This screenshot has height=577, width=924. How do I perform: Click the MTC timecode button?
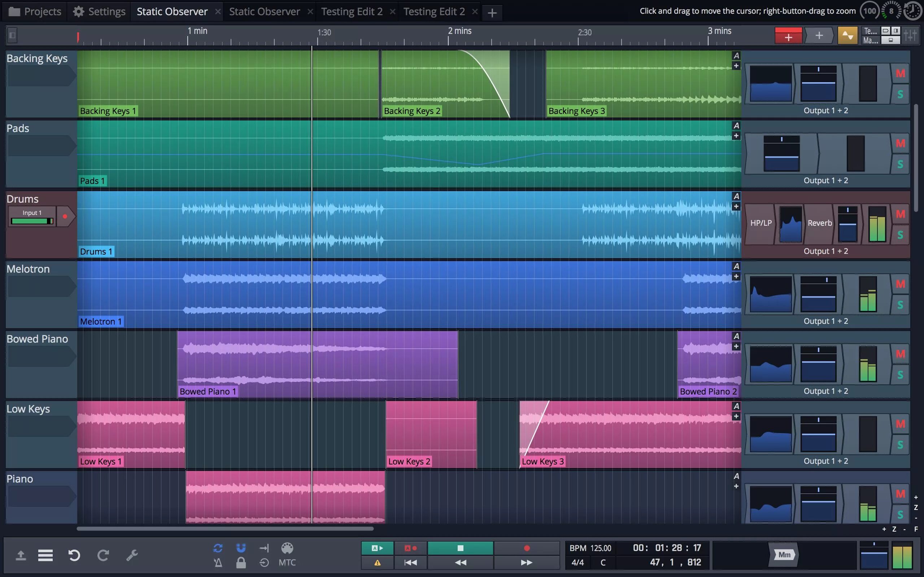[287, 562]
